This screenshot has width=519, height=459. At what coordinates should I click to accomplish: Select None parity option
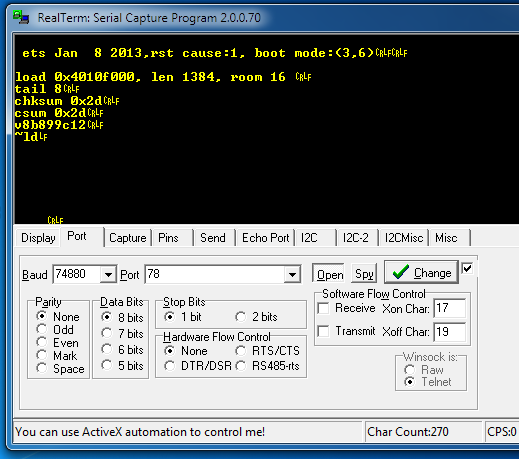pyautogui.click(x=58, y=316)
